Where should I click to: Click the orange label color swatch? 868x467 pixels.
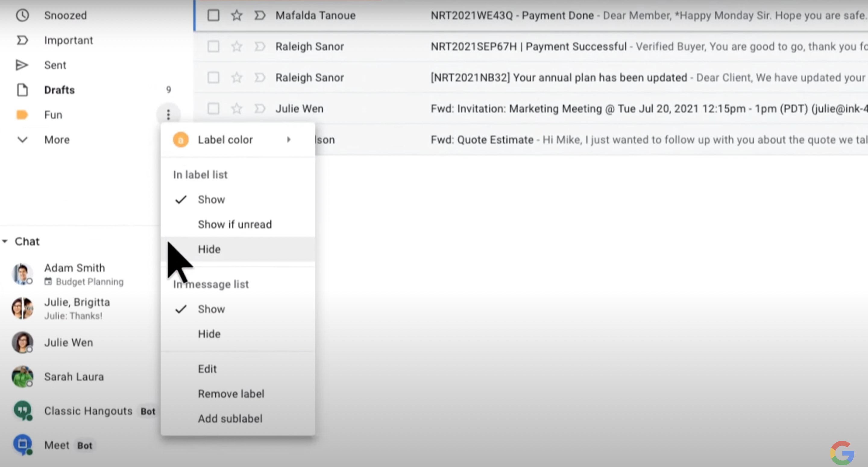[181, 140]
